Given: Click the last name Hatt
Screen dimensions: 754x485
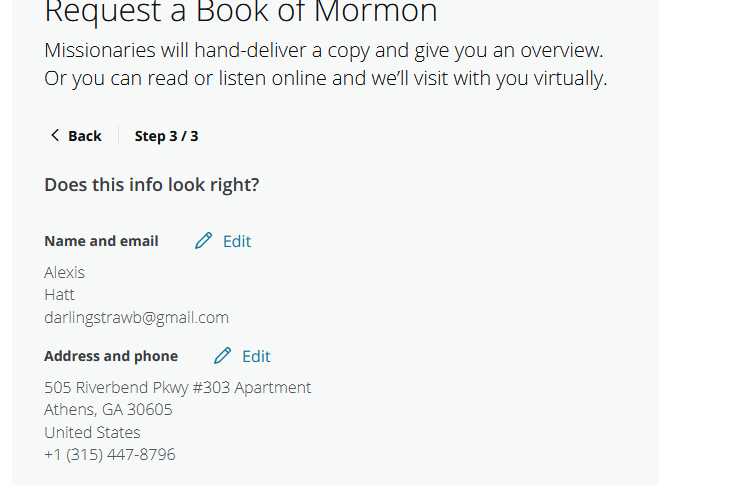Looking at the screenshot, I should coord(59,295).
